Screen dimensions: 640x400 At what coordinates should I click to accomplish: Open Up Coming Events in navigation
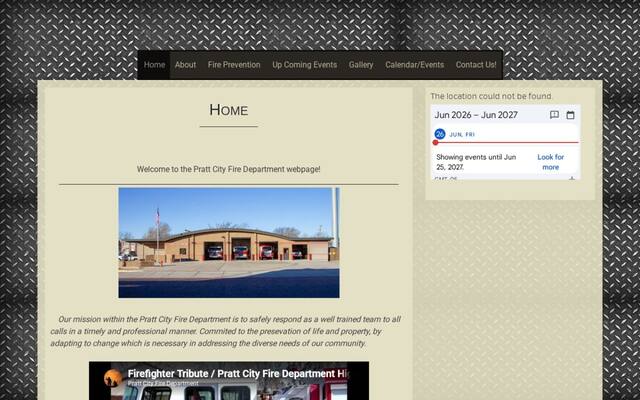[304, 65]
